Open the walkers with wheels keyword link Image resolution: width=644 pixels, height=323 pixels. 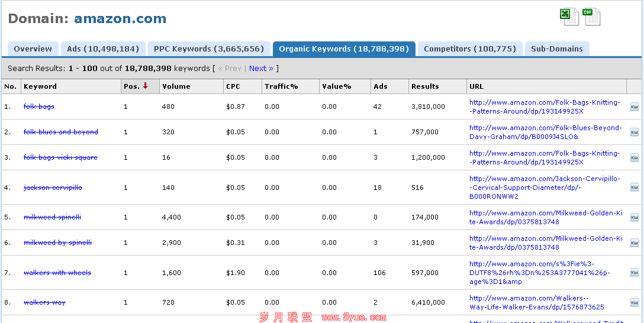tap(57, 273)
